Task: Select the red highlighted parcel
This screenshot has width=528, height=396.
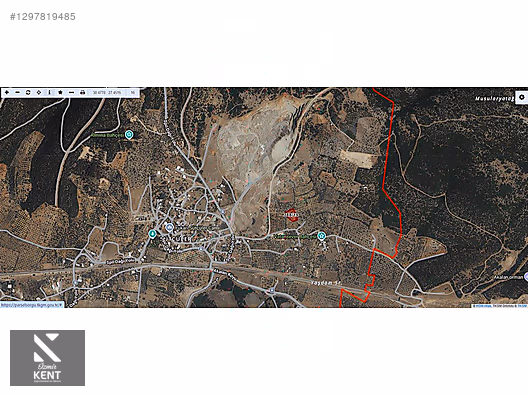Action: click(x=292, y=215)
